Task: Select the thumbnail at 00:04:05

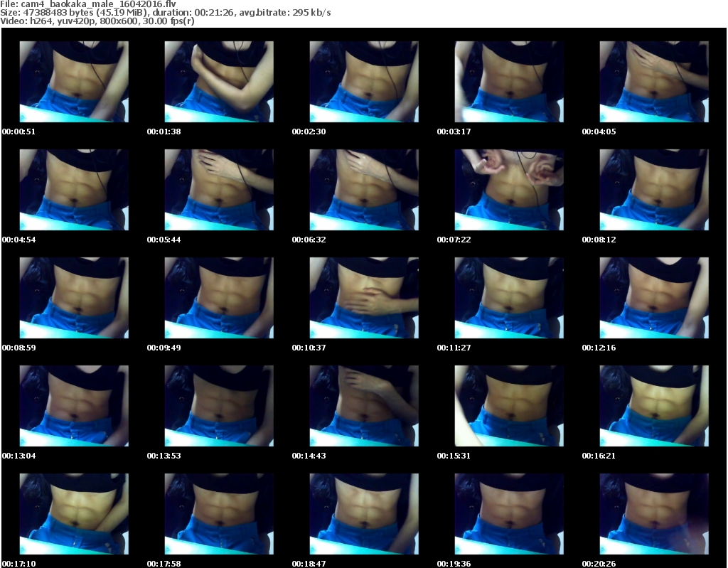Action: [x=654, y=82]
